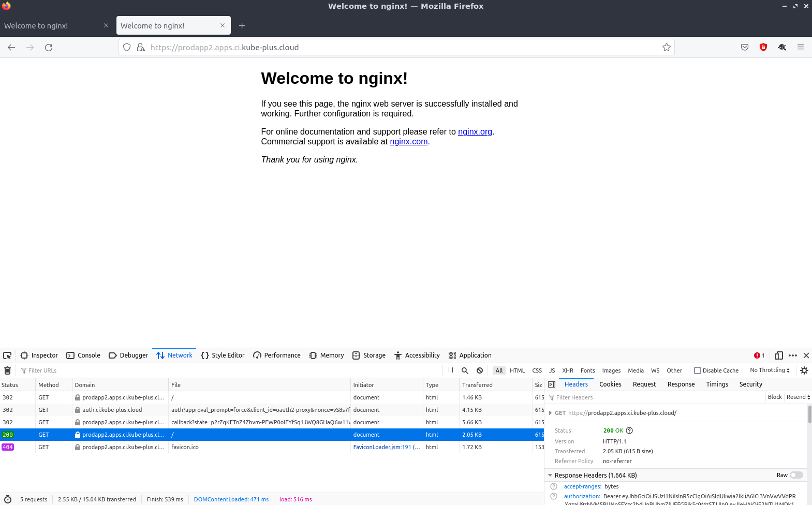Image resolution: width=812 pixels, height=505 pixels.
Task: Click the tracking protection shield icon
Action: (x=127, y=48)
